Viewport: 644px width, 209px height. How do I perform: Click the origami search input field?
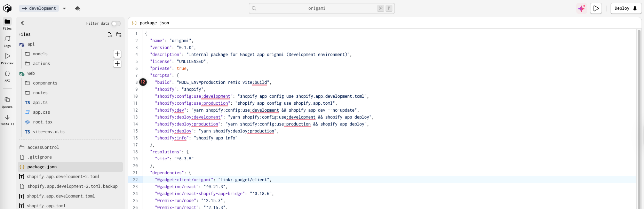[321, 8]
